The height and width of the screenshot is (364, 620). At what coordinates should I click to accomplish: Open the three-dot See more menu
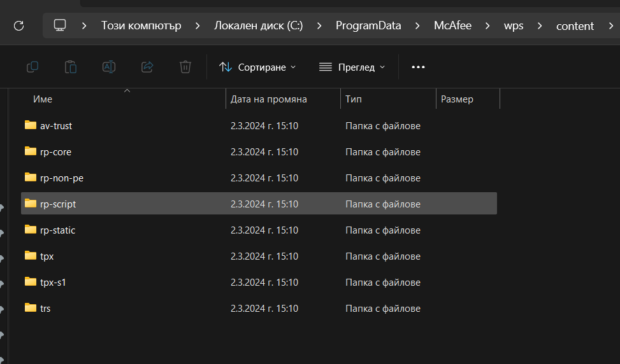tap(418, 67)
